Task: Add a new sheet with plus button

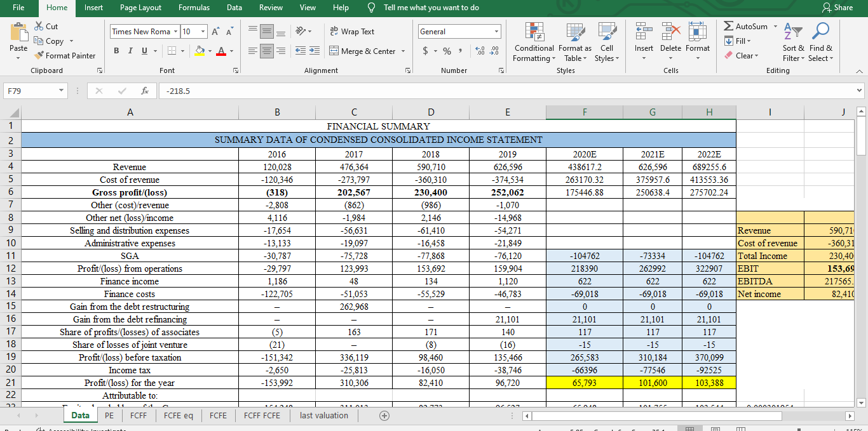Action: 384,416
